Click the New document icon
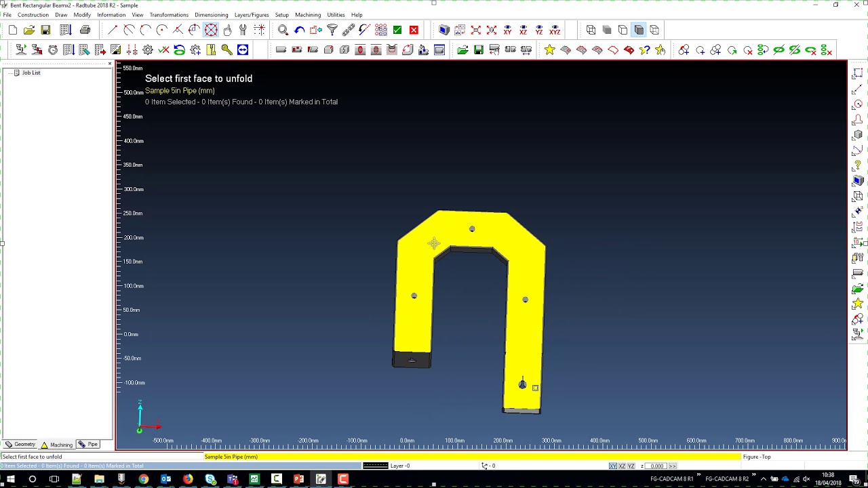Image resolution: width=868 pixels, height=488 pixels. pos(13,30)
